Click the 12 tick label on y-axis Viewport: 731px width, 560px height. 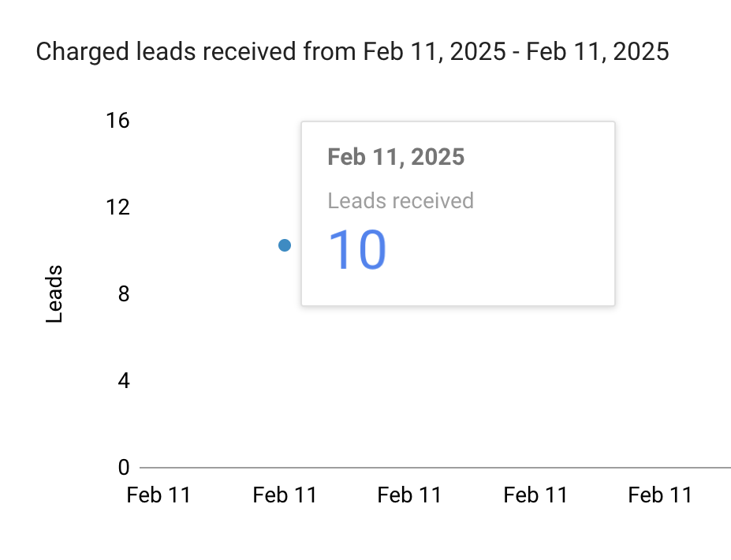click(x=117, y=207)
